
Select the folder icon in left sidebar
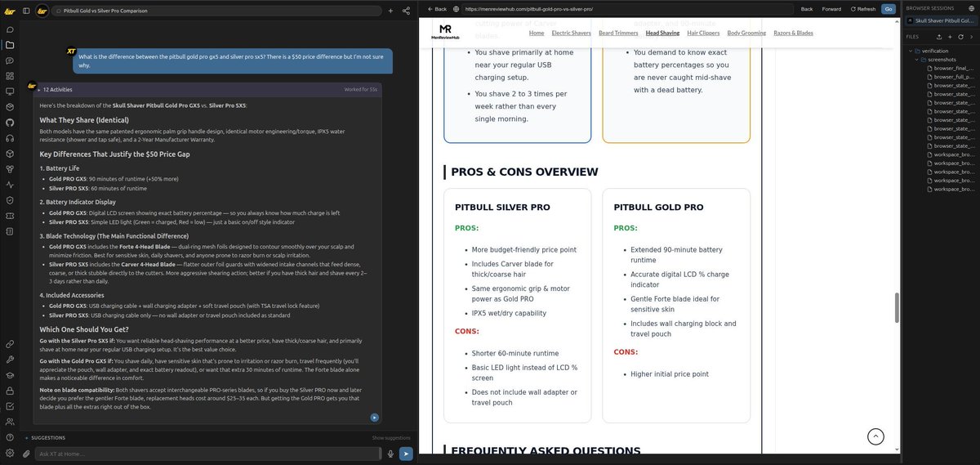point(10,45)
